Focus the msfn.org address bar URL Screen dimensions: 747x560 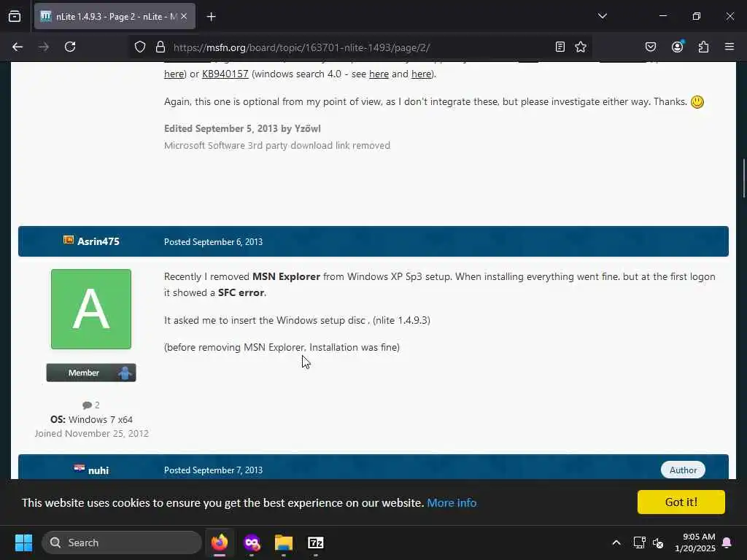[x=301, y=47]
